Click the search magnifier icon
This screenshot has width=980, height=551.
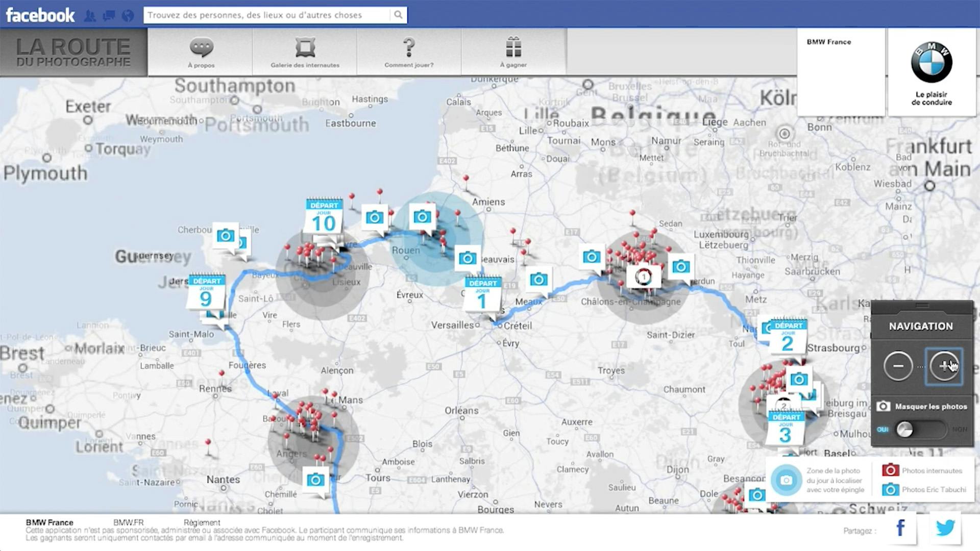(399, 15)
